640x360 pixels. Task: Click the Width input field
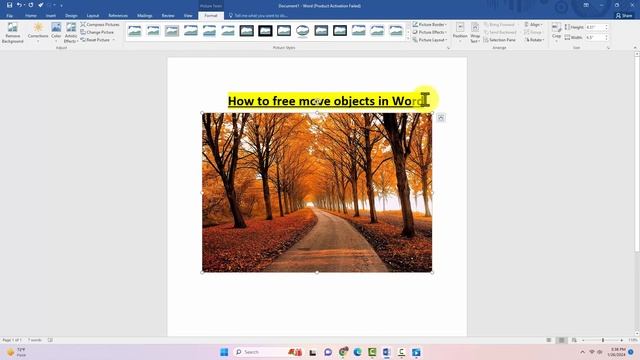[x=595, y=37]
